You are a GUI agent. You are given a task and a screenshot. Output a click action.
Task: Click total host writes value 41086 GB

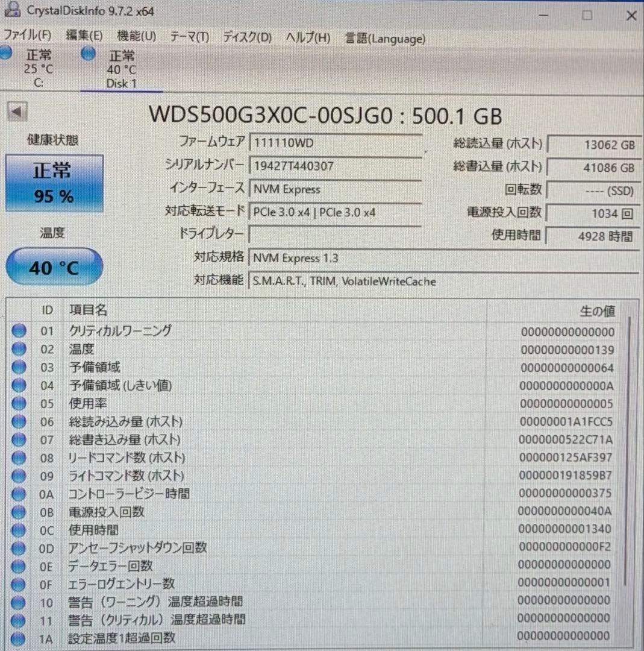point(593,168)
